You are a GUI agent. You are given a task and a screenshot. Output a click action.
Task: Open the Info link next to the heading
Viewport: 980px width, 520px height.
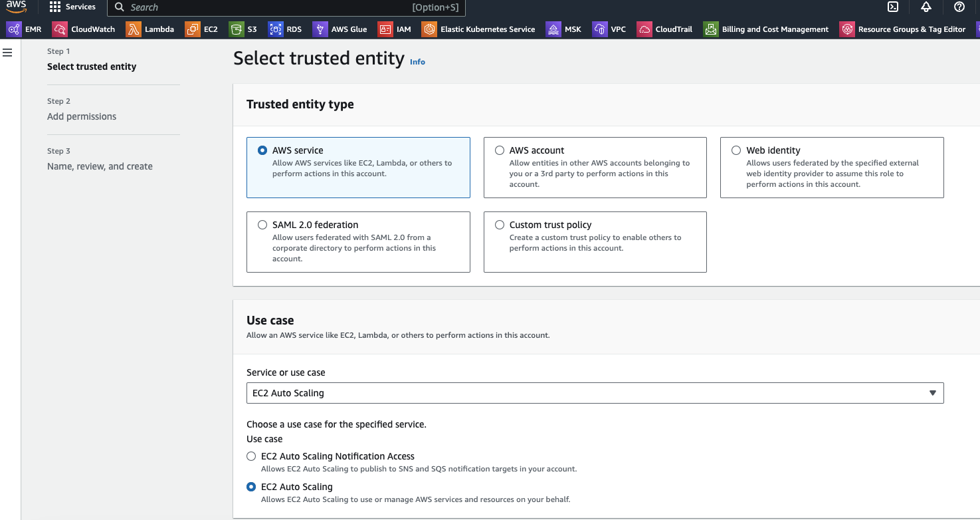coord(417,62)
